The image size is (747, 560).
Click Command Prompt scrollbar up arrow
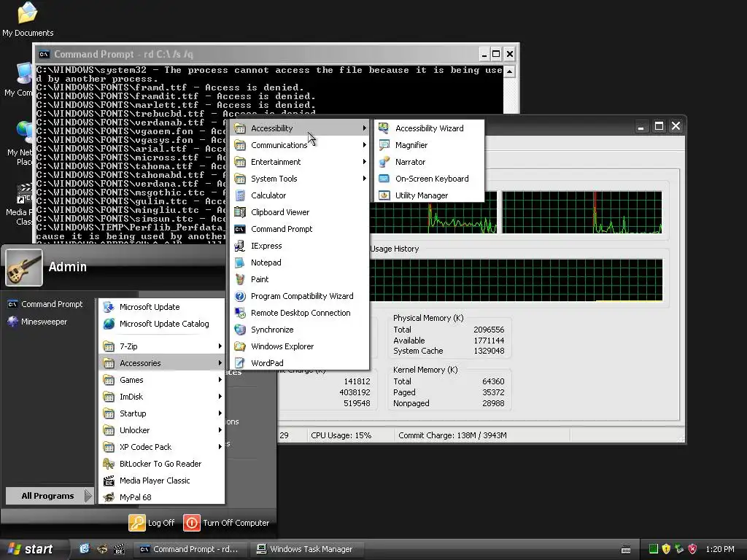[x=509, y=71]
